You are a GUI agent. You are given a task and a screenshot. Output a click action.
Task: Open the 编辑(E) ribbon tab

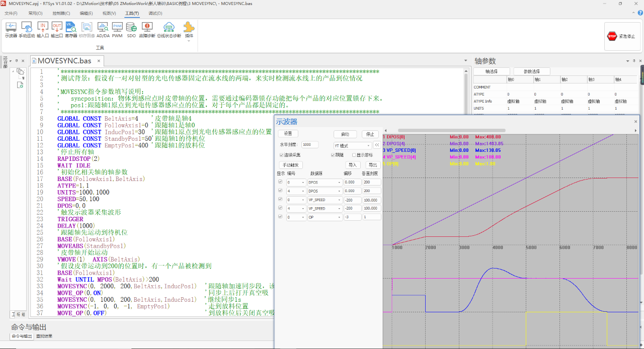(x=87, y=13)
